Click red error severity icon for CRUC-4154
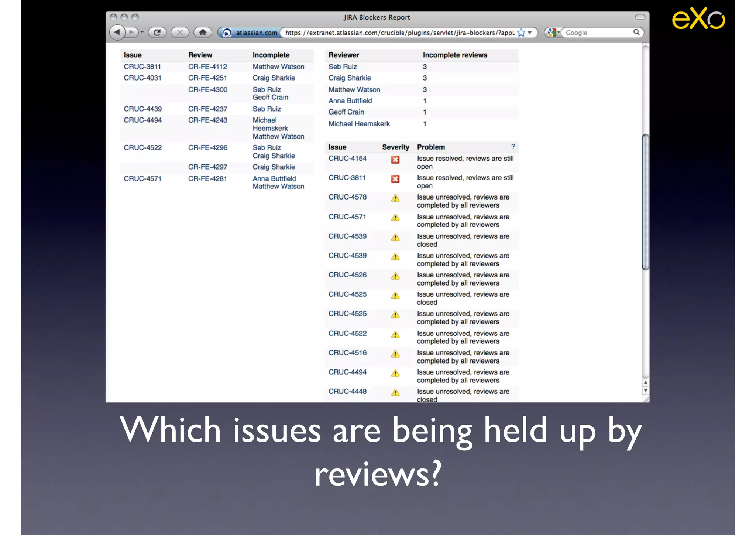756x535 pixels. 395,160
